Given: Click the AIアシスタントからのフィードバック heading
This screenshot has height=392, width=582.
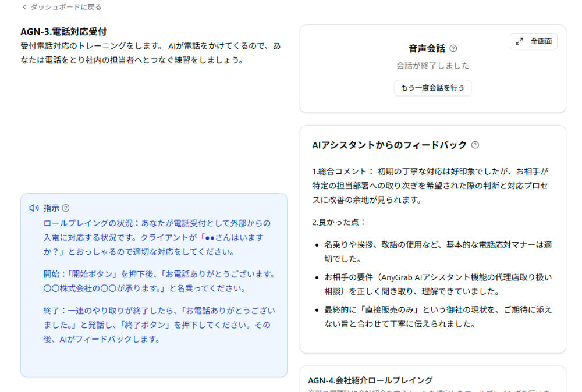Looking at the screenshot, I should [389, 145].
